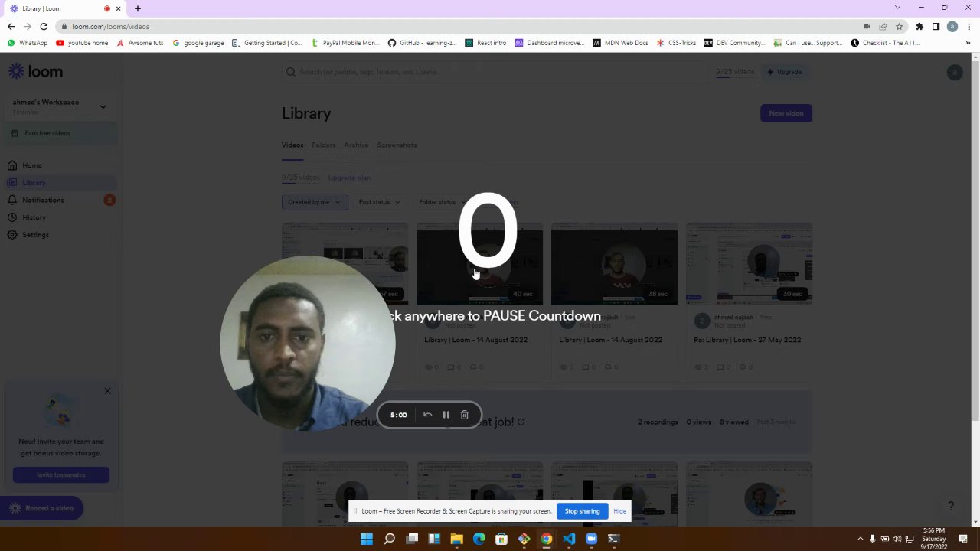Reload the page with refresh icon

(x=44, y=26)
